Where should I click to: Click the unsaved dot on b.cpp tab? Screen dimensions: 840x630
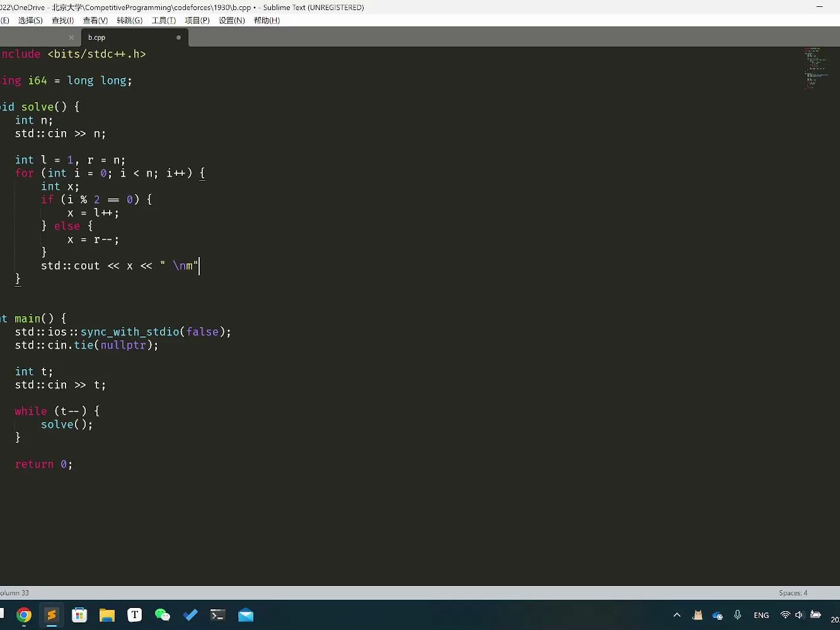178,38
